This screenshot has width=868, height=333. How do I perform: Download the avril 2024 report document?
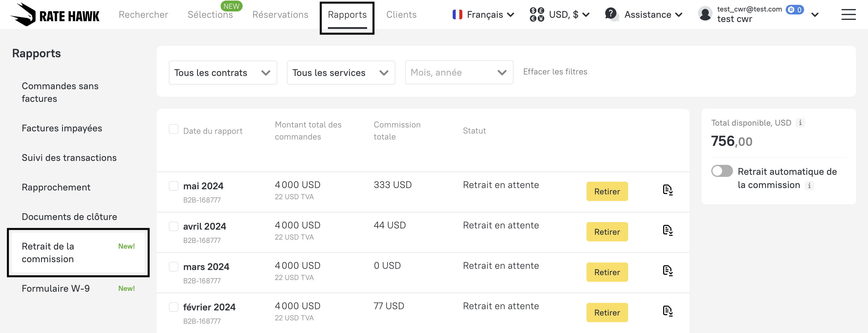[x=668, y=231]
